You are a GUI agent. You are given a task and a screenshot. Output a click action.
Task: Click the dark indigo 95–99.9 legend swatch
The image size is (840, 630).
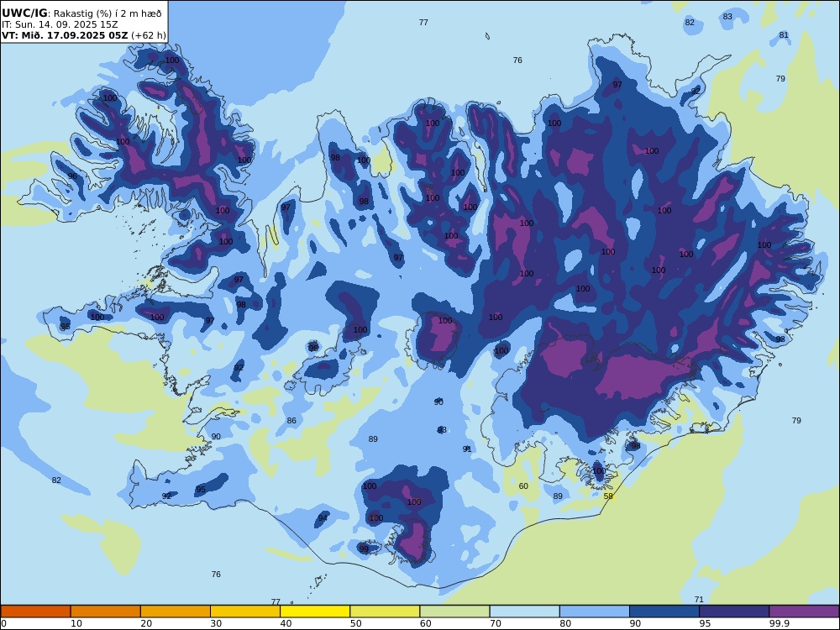pos(734,612)
